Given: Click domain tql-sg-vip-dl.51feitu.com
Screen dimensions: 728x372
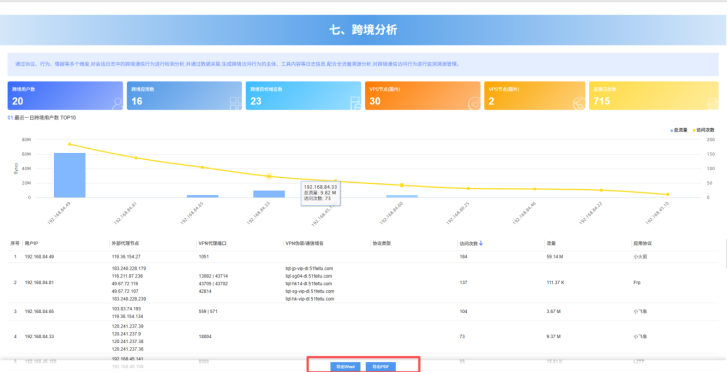Looking at the screenshot, I should pos(310,292).
